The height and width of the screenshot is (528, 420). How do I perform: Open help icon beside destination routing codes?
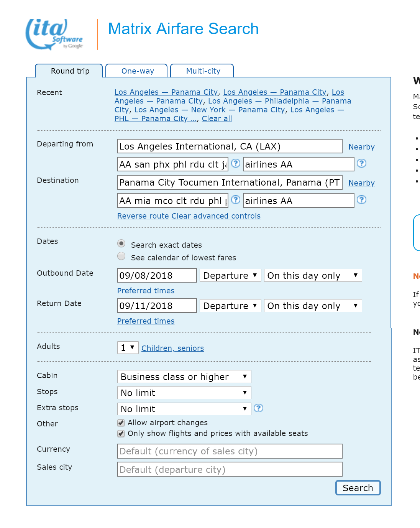click(236, 200)
